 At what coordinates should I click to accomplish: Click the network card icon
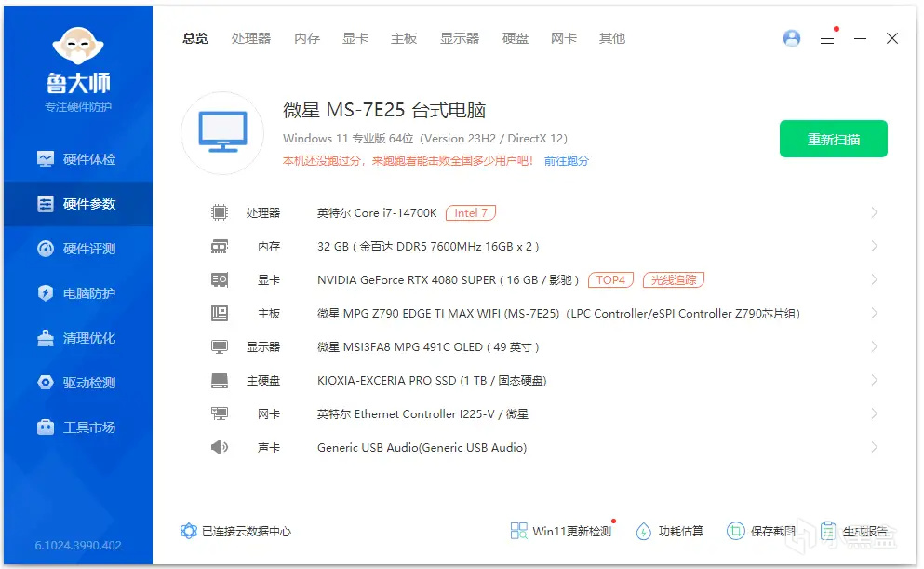click(x=220, y=413)
